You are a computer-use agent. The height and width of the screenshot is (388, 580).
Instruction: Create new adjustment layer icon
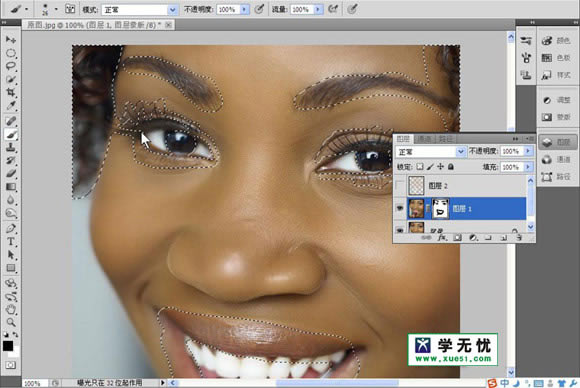click(473, 238)
